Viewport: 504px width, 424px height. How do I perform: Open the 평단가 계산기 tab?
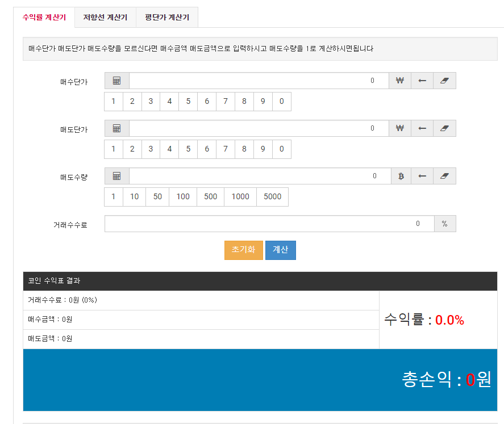167,18
